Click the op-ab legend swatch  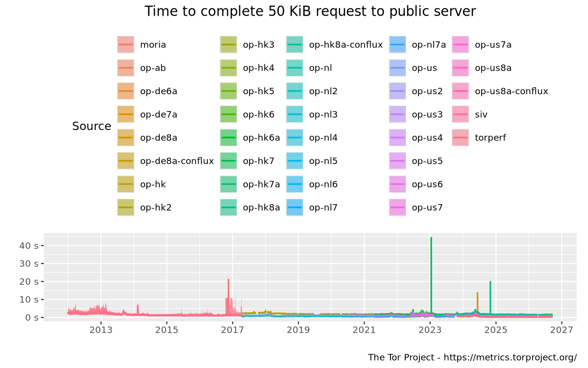click(x=126, y=68)
